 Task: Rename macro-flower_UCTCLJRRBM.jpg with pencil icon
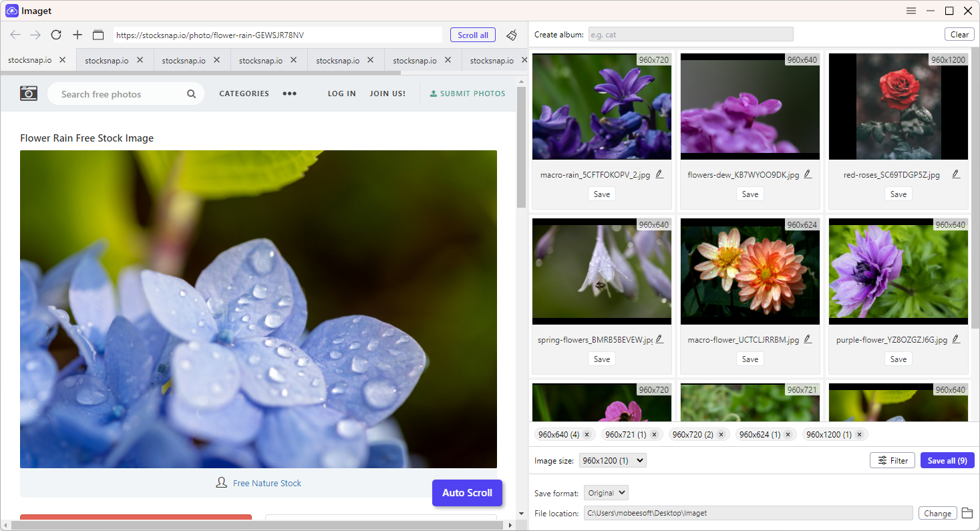coord(808,339)
